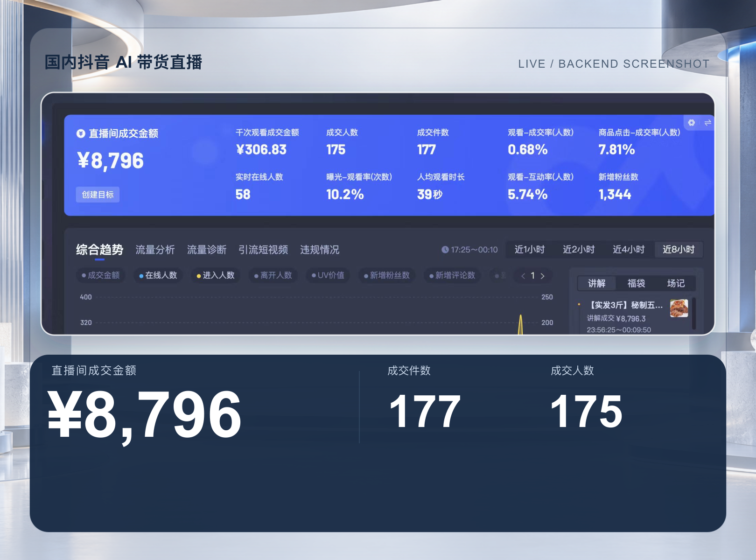Go to previous legend page arrow
756x560 pixels.
tap(523, 276)
